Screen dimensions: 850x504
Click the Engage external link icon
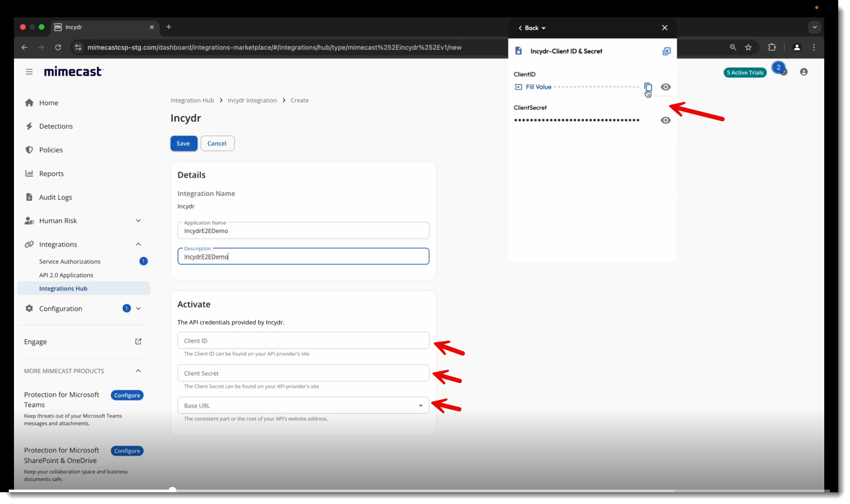(x=138, y=341)
